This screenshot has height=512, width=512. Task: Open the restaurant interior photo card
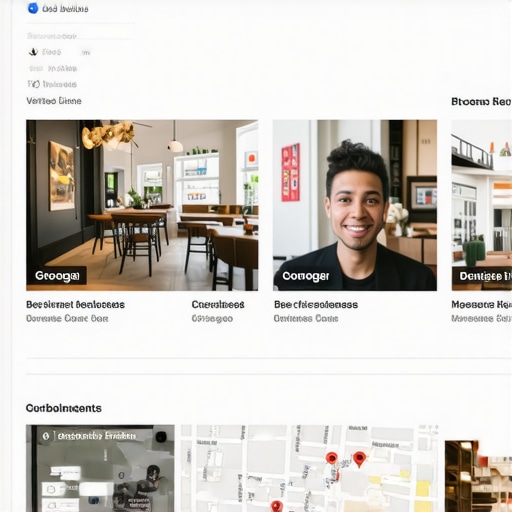click(142, 205)
